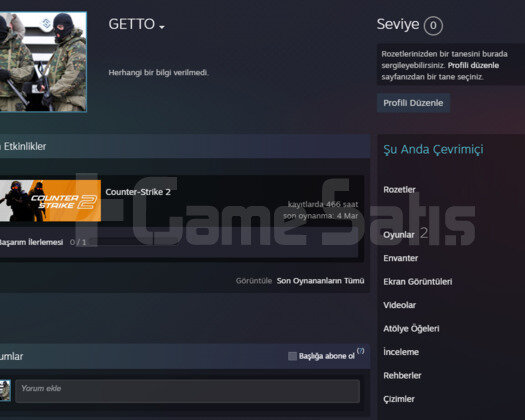The width and height of the screenshot is (525, 420).
Task: Open Ekran Görüntüleri section
Action: pyautogui.click(x=418, y=282)
